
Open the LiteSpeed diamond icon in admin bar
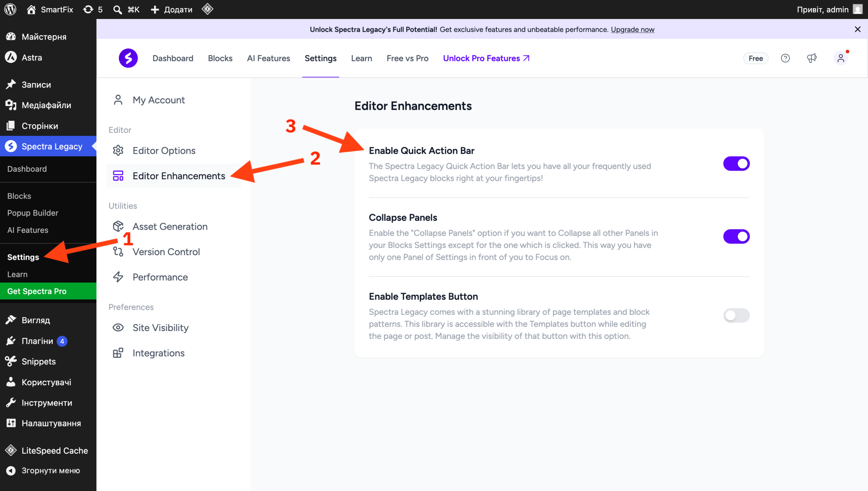(x=208, y=9)
